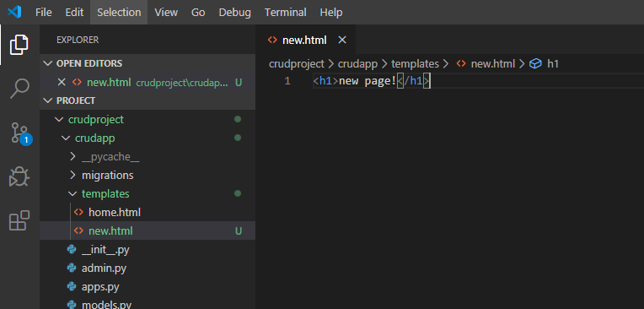Screen dimensions: 644x309
Task: Click line number 1 in the gutter
Action: [287, 81]
